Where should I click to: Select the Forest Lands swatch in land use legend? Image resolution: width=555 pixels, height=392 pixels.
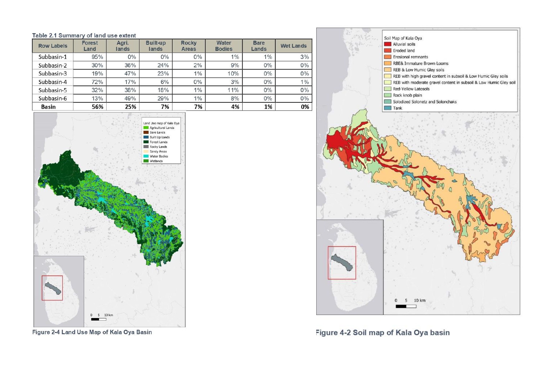[146, 142]
